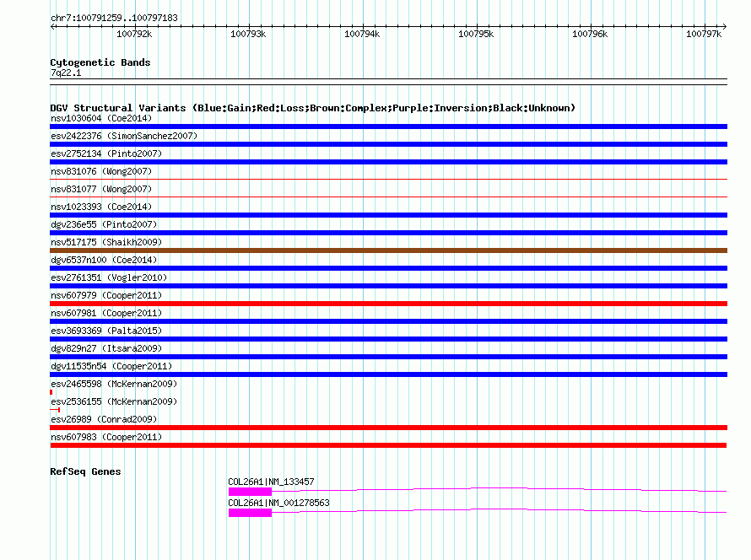Click the Cytogenetic Bands track heading
The width and height of the screenshot is (751, 560).
click(x=100, y=62)
